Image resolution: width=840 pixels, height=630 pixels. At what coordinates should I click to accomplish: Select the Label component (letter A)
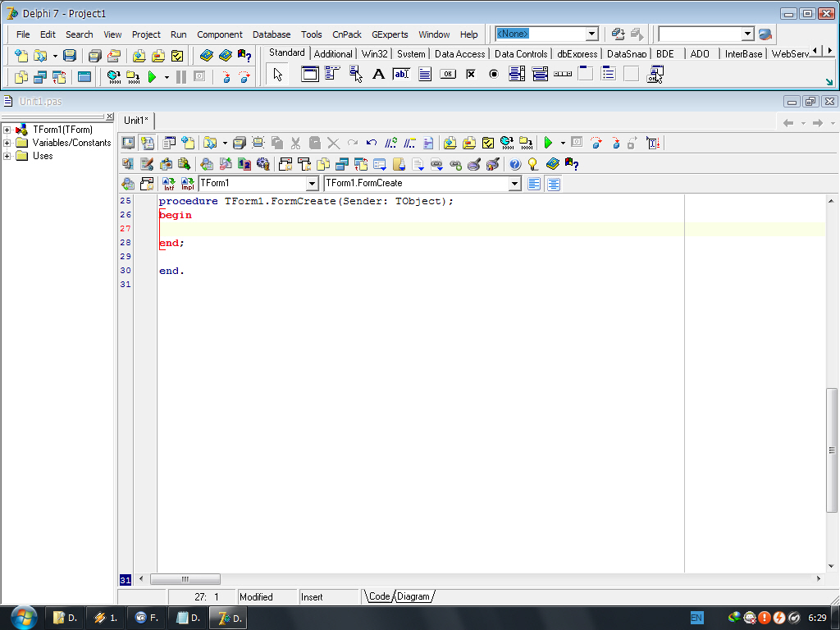pos(378,74)
